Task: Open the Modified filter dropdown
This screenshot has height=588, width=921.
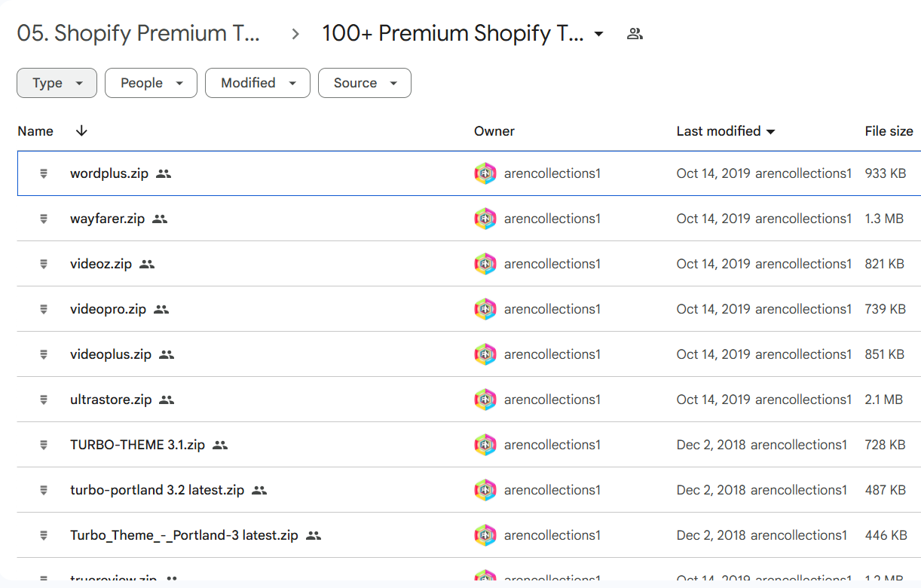Action: point(258,83)
